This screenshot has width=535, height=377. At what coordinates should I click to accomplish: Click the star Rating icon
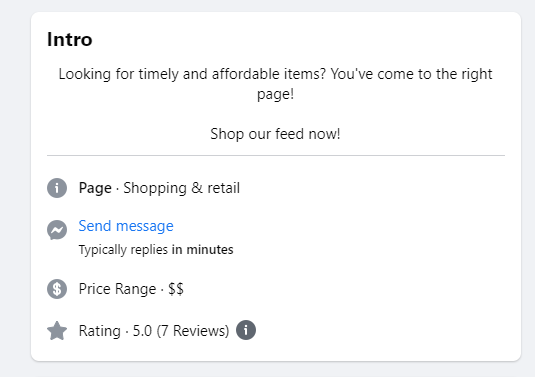(57, 331)
